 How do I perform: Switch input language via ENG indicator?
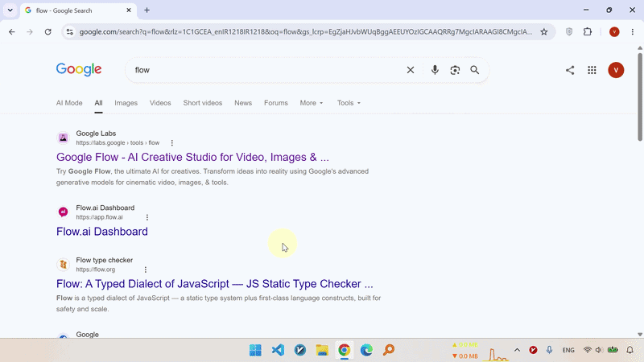pos(568,350)
